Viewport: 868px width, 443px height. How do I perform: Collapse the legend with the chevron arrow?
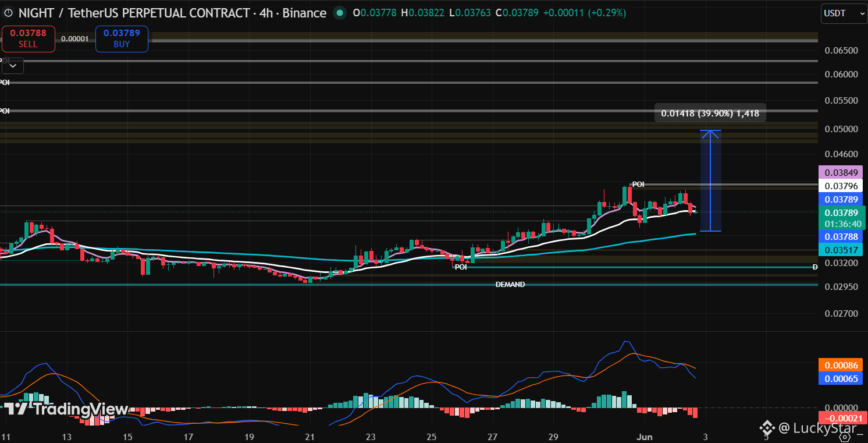point(13,66)
